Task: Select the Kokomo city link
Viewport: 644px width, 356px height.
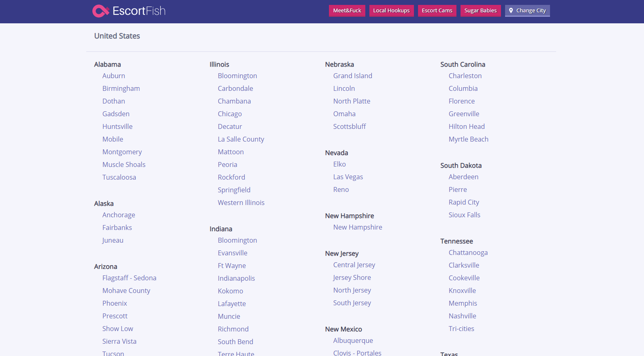Action: [230, 291]
